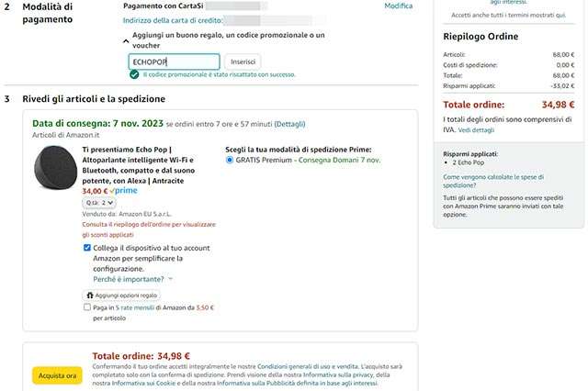Enable paying in 5 monthly installments
The image size is (588, 391).
click(x=87, y=308)
